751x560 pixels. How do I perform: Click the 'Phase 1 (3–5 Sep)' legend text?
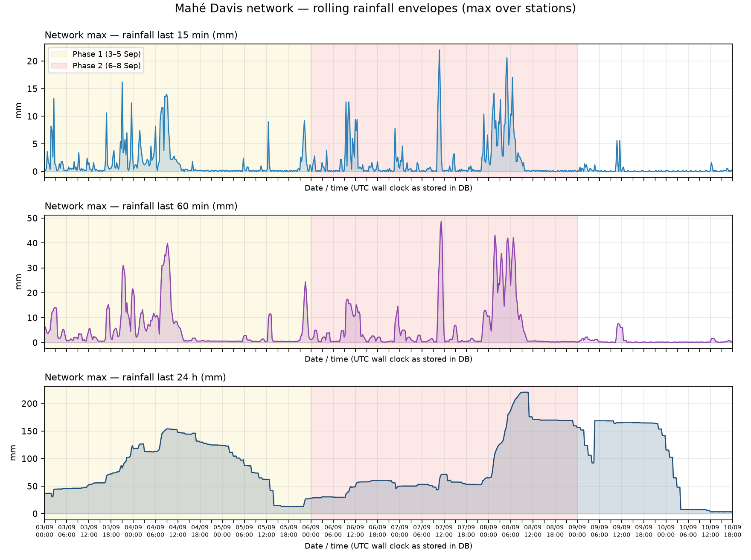107,54
